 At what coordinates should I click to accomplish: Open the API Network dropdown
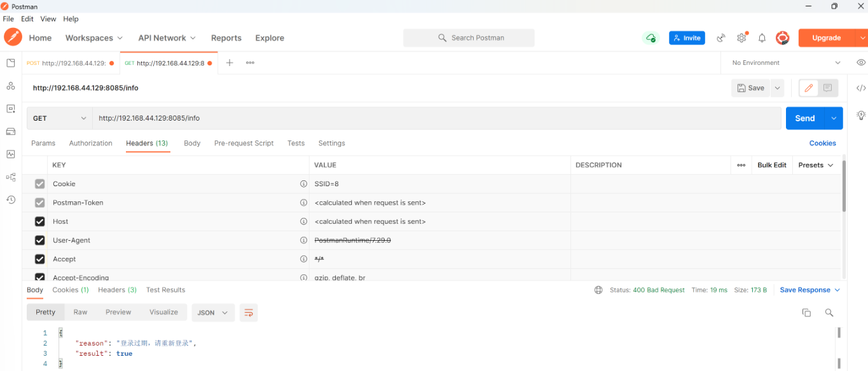[167, 38]
